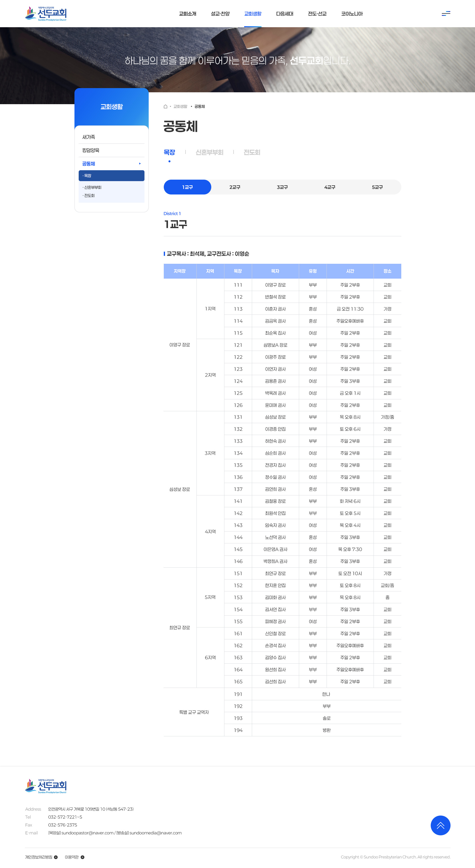Viewport: 475px width, 868px height.
Task: Expand the 공동체 sidebar arrow
Action: (x=140, y=164)
